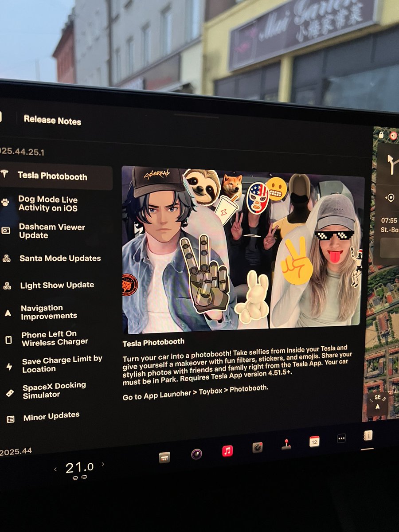Open climate controls at 21.0 temperature
The image size is (399, 532).
[79, 467]
